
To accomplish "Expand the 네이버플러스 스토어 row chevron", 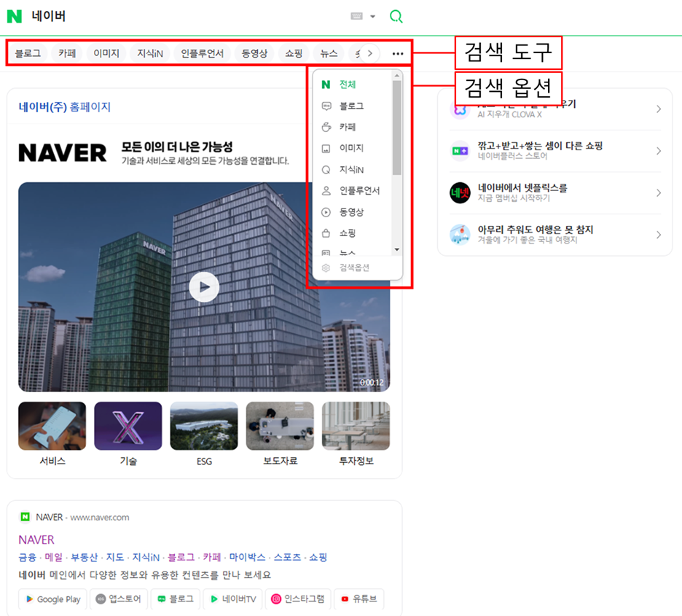I will coord(659,151).
